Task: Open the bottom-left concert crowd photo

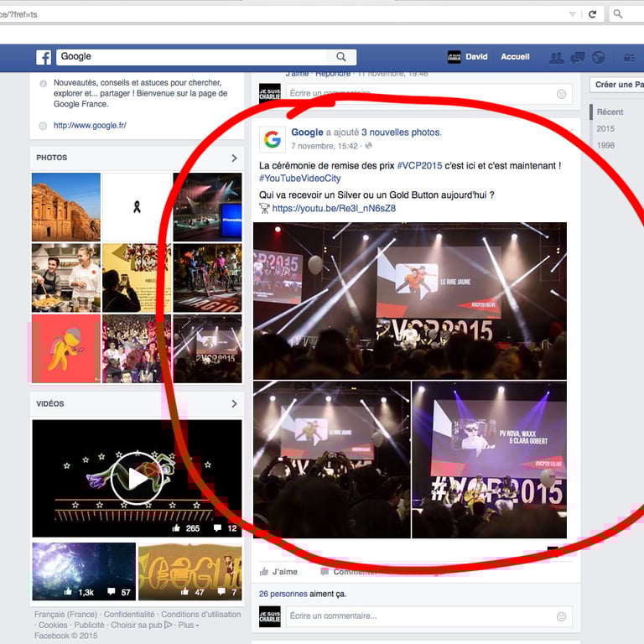Action: [332, 460]
